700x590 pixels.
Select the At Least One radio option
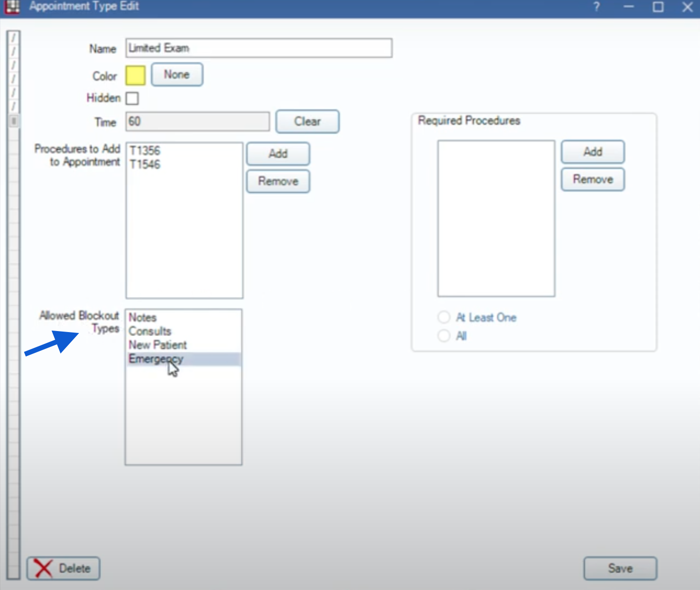tap(444, 317)
